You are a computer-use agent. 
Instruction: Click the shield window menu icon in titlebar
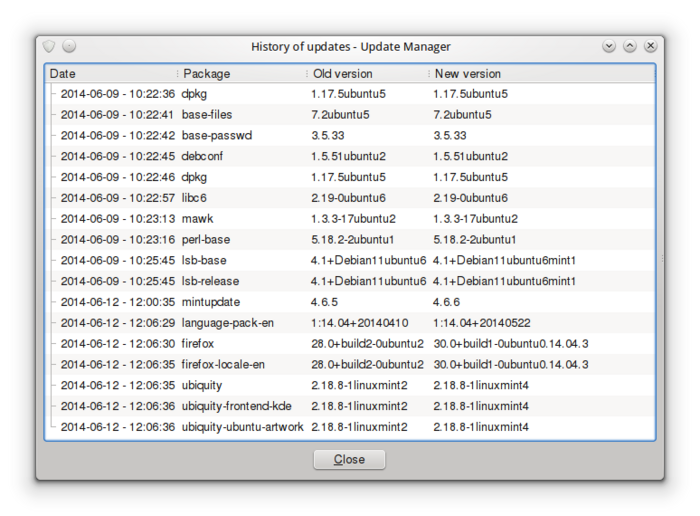tap(49, 46)
